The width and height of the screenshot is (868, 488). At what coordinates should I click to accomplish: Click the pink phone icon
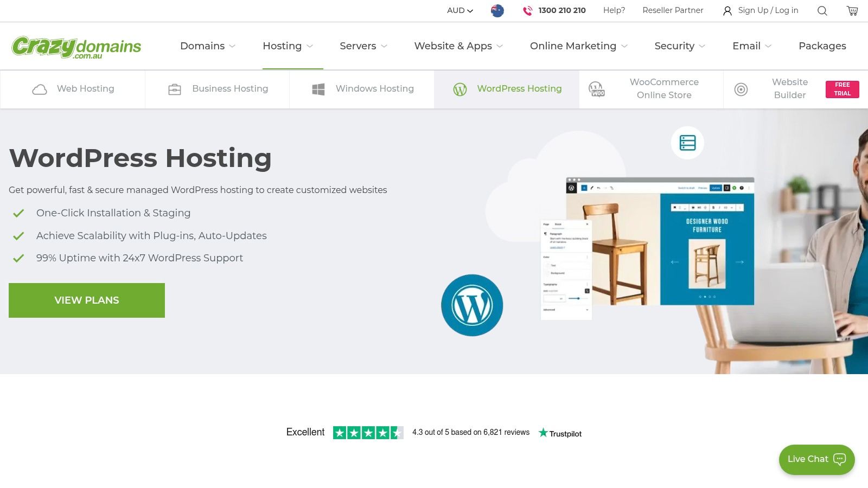[x=525, y=10]
